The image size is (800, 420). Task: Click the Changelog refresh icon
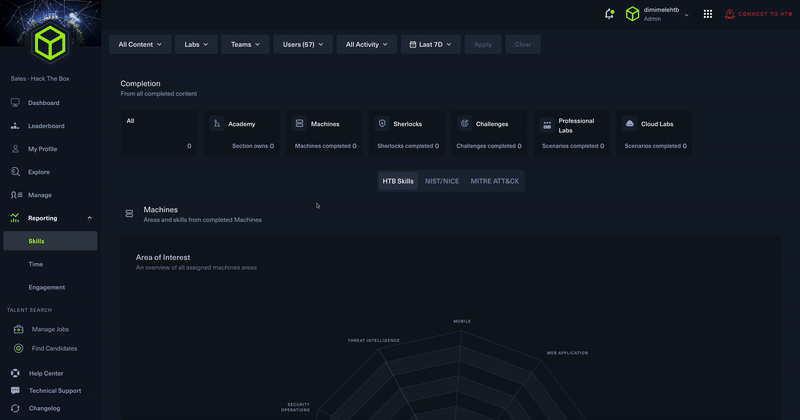(15, 408)
